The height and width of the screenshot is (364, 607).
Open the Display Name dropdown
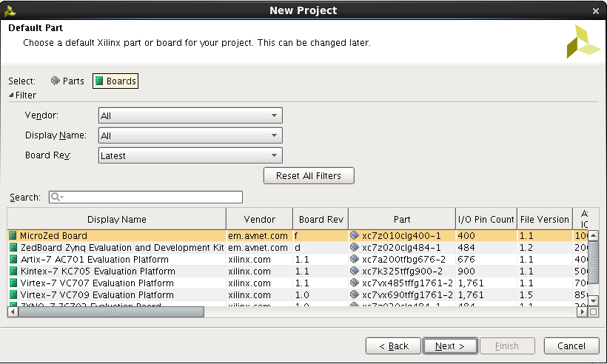click(190, 135)
